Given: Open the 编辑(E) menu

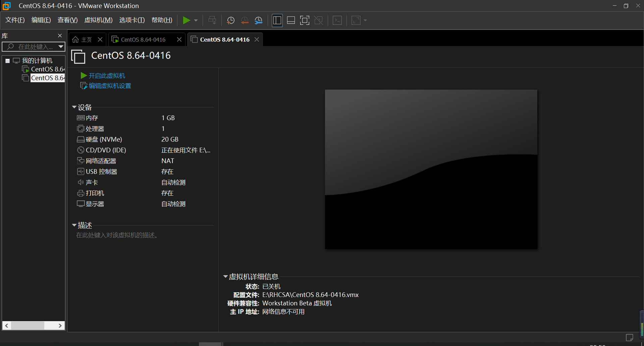Looking at the screenshot, I should pos(41,20).
